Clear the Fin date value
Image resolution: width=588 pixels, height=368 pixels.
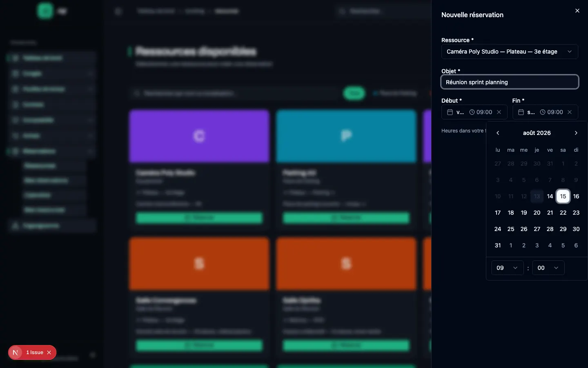[570, 112]
